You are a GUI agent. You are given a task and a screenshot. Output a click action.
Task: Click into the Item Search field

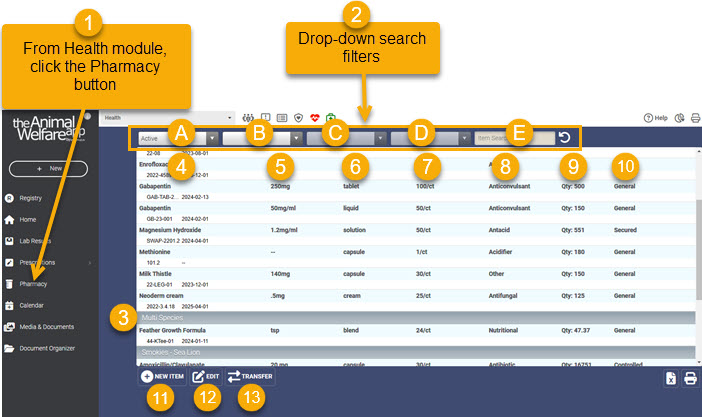click(x=514, y=138)
